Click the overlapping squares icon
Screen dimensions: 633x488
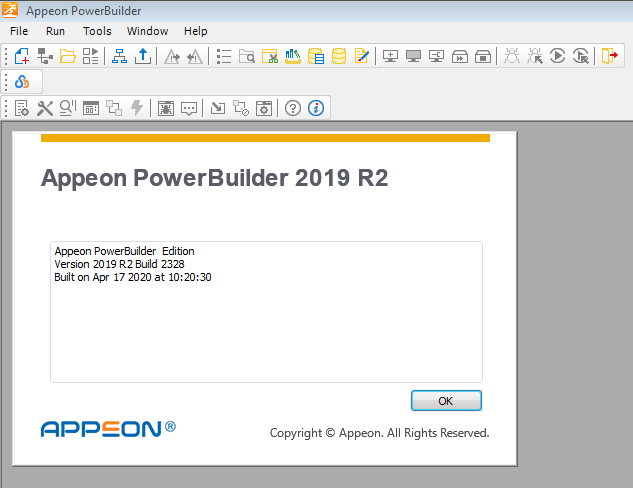coord(114,108)
